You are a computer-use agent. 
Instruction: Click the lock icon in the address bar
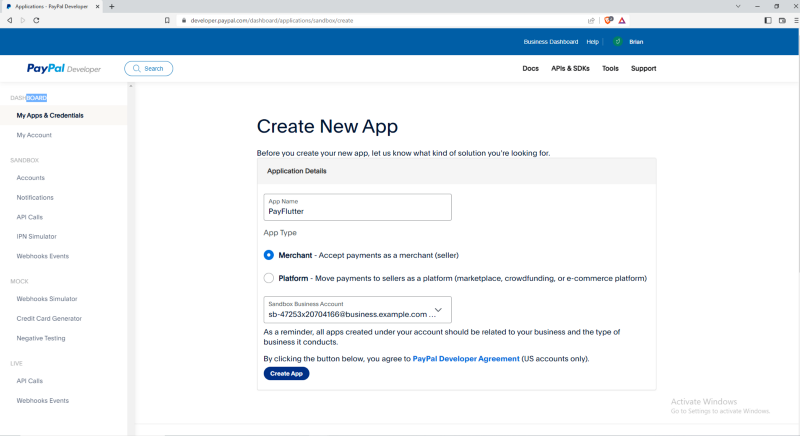[184, 20]
